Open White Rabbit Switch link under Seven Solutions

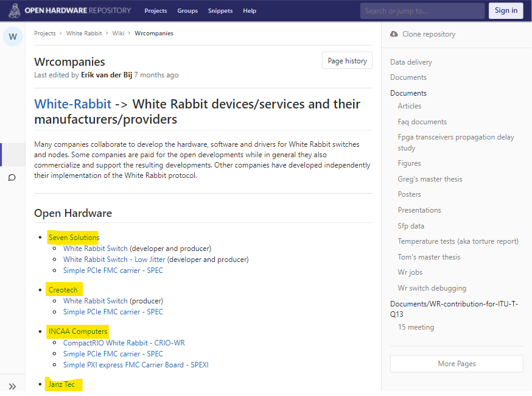[x=96, y=249]
